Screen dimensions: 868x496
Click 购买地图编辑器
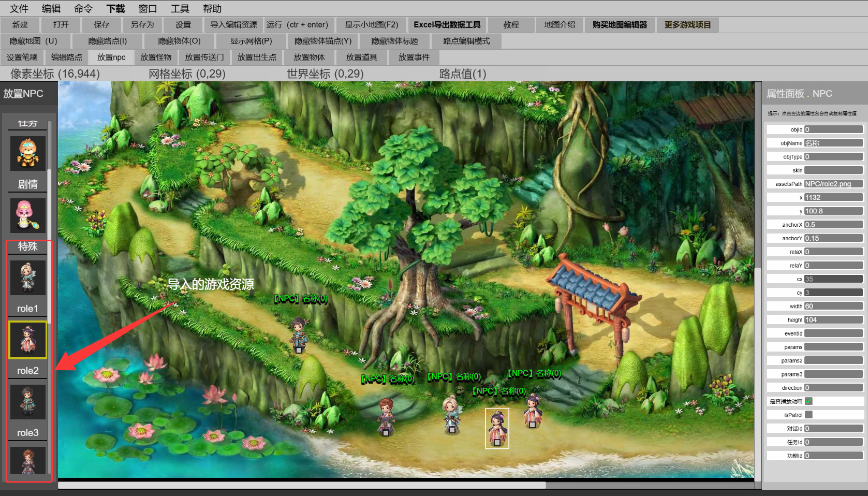[620, 25]
